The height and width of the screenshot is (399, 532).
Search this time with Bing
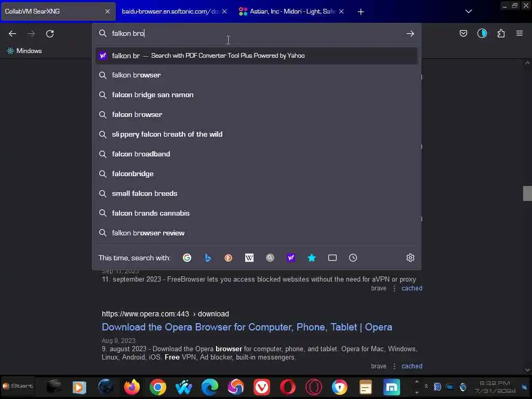[208, 258]
